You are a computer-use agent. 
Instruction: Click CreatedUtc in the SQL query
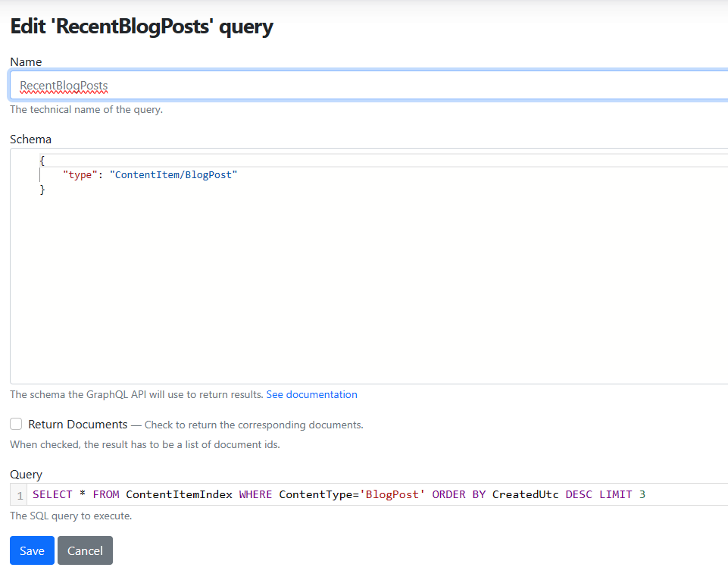coord(525,494)
